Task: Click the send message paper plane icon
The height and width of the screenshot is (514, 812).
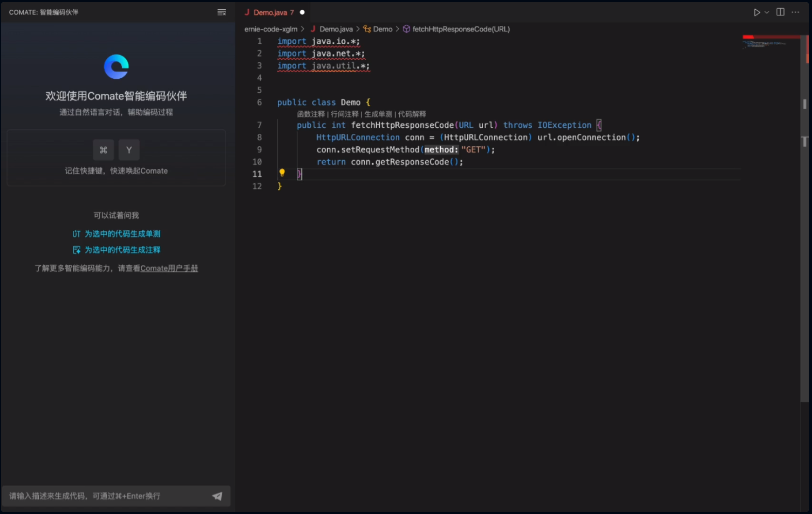Action: [x=217, y=496]
